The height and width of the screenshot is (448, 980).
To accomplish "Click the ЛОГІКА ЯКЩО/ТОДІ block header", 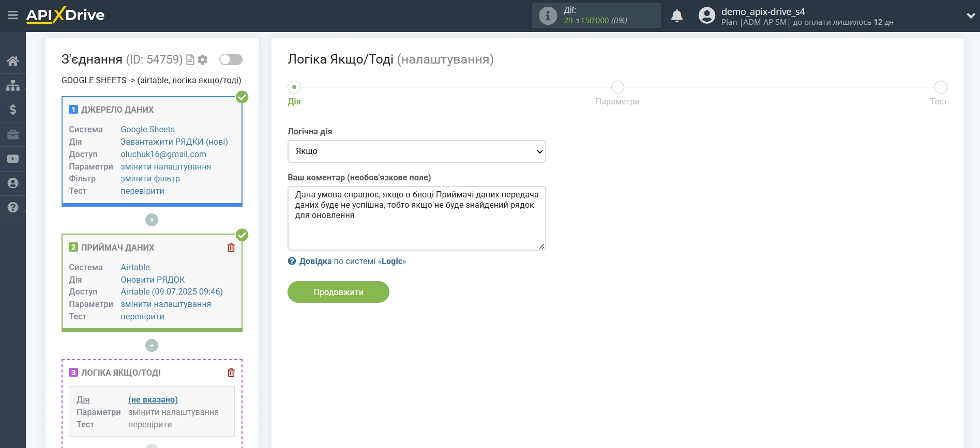I will point(120,373).
